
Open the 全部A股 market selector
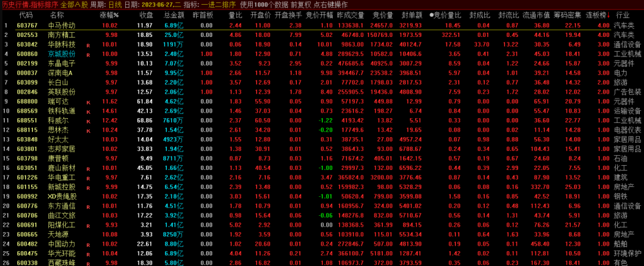click(x=74, y=5)
